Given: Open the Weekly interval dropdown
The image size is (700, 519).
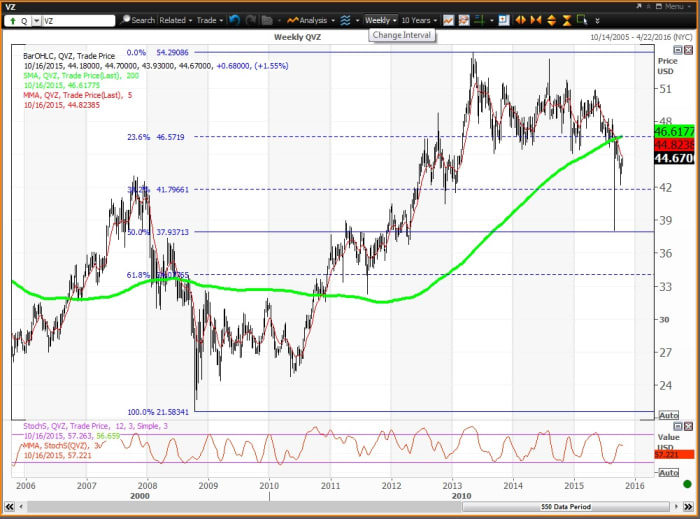Looking at the screenshot, I should pos(380,20).
